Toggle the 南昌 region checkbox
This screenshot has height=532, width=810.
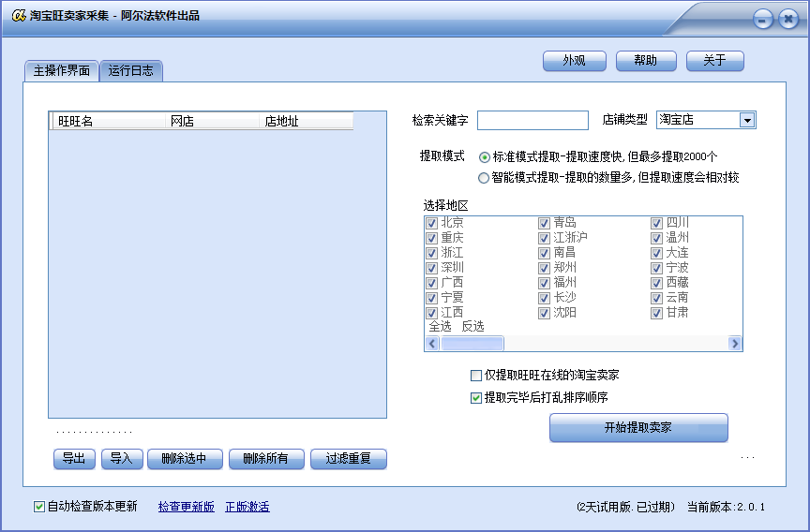click(x=544, y=254)
